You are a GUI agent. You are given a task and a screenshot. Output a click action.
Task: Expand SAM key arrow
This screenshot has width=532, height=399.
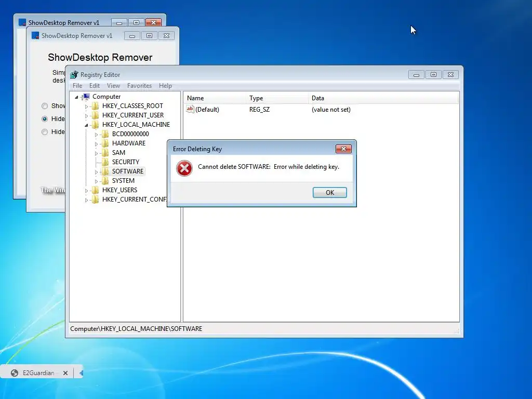click(x=96, y=153)
